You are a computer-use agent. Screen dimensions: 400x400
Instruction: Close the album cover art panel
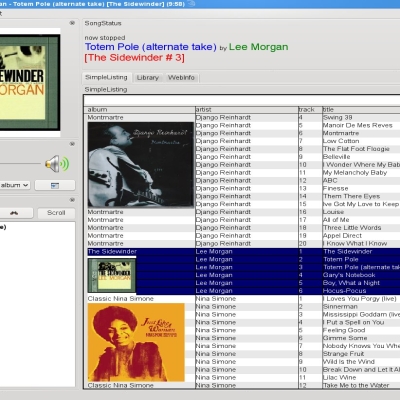72,23
